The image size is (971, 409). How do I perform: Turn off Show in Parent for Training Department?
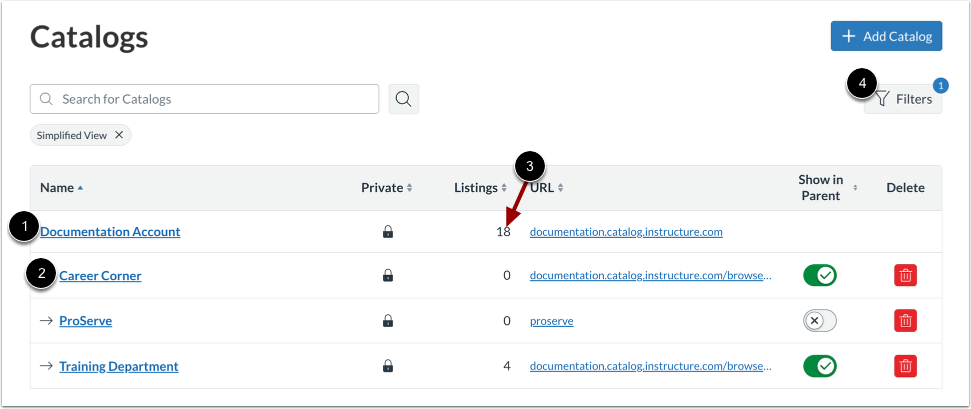point(820,366)
